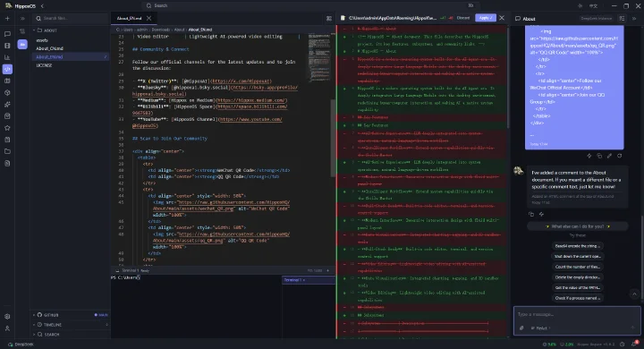This screenshot has width=644, height=349.
Task: Click the editor minimap thumbnail
Action: pyautogui.click(x=319, y=57)
